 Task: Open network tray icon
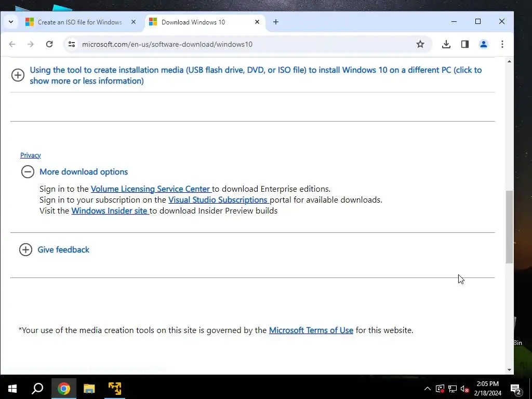[453, 389]
